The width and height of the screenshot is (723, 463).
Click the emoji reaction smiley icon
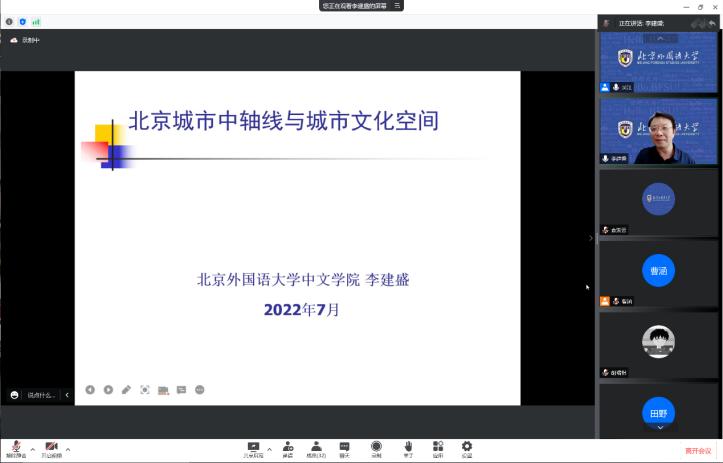pyautogui.click(x=15, y=395)
